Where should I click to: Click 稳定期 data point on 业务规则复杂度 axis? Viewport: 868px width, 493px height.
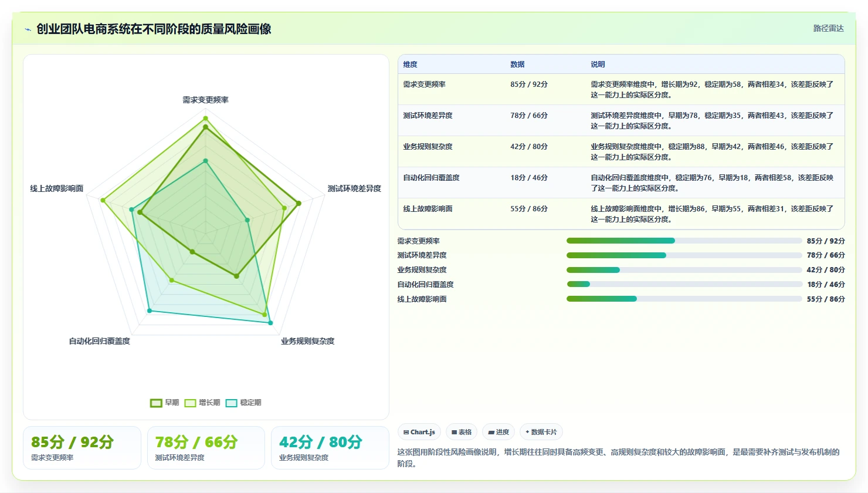tap(270, 323)
